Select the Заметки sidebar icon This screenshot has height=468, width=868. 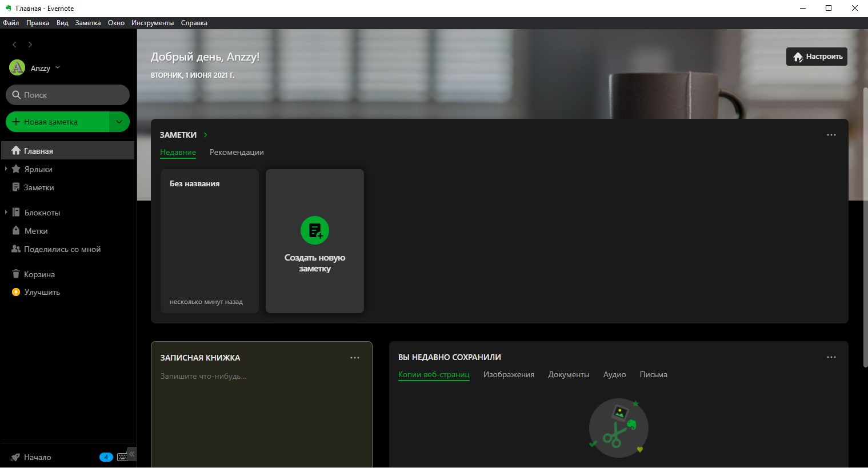click(15, 187)
